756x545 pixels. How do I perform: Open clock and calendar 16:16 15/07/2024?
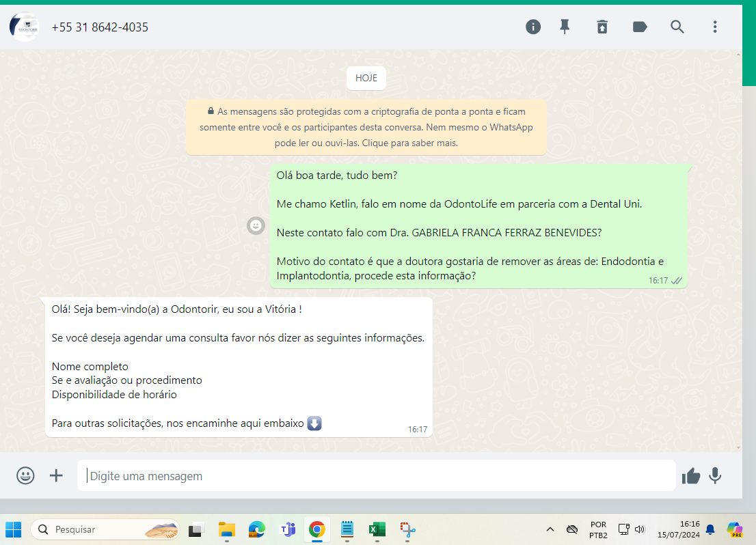click(x=678, y=529)
